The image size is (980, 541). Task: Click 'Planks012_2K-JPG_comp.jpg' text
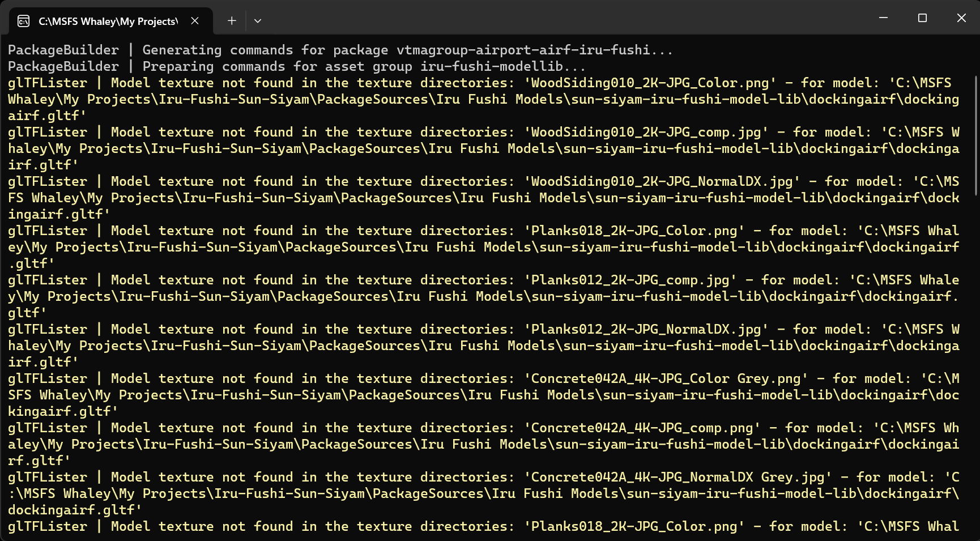[630, 280]
